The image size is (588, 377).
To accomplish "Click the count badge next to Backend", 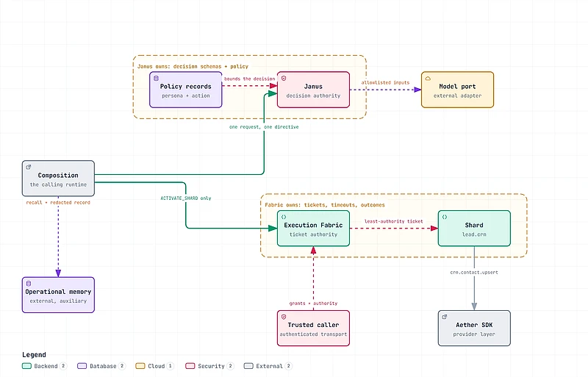I will (63, 366).
